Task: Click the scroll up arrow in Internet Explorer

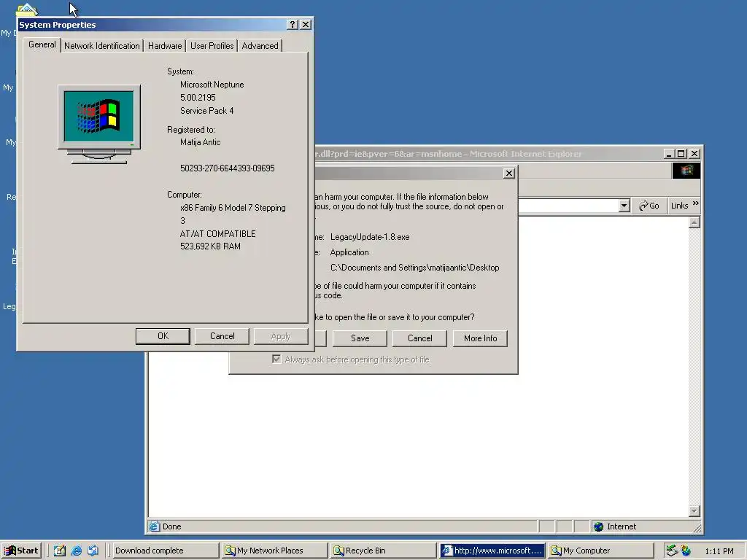Action: tap(694, 222)
